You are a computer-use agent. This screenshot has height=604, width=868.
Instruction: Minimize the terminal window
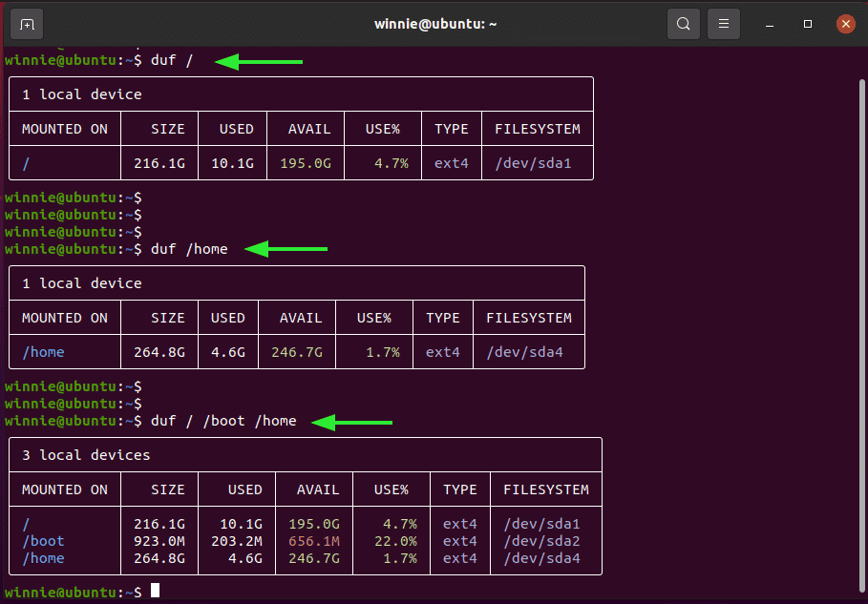point(770,25)
